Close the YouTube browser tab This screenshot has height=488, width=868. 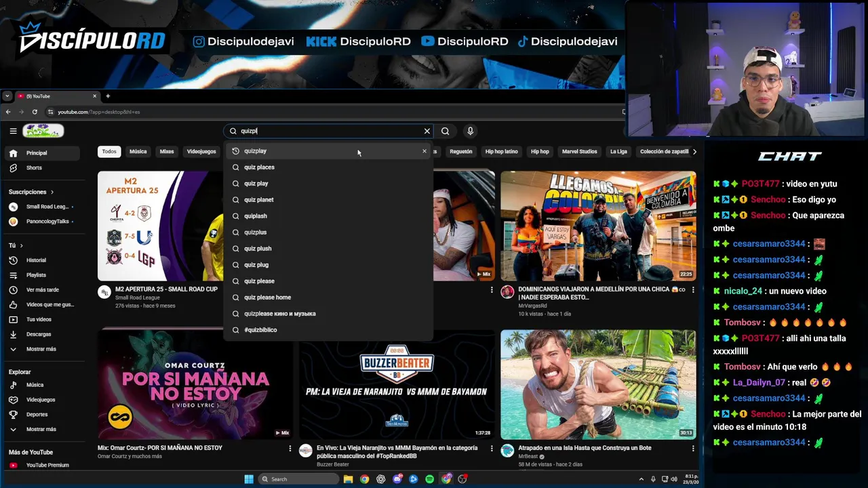95,96
